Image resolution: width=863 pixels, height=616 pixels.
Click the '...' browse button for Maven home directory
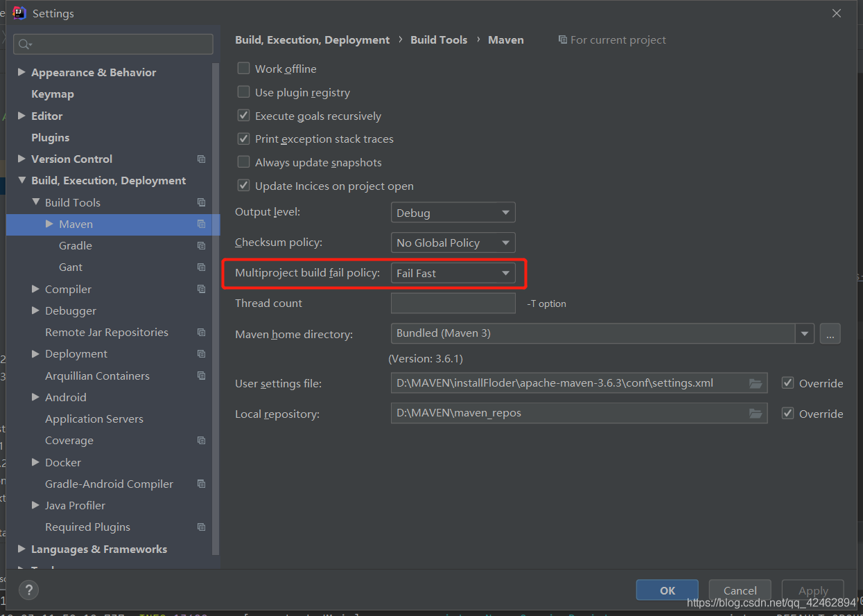tap(830, 333)
